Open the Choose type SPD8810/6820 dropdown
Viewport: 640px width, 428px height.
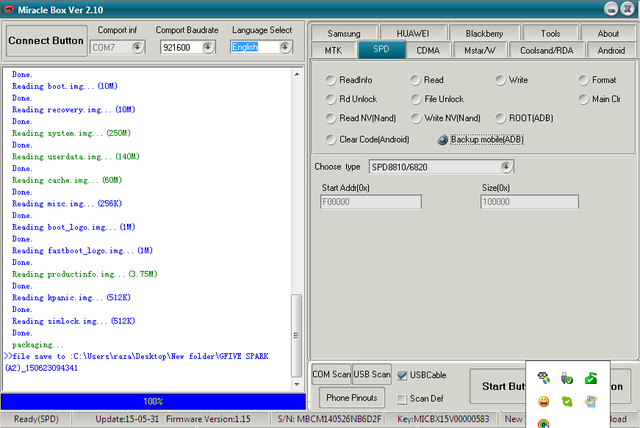point(507,167)
